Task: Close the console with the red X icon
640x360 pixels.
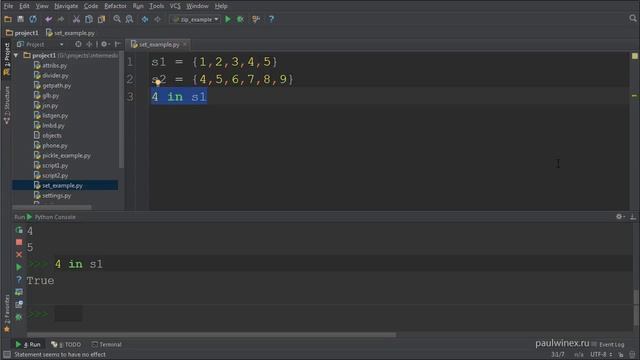Action: [x=19, y=255]
